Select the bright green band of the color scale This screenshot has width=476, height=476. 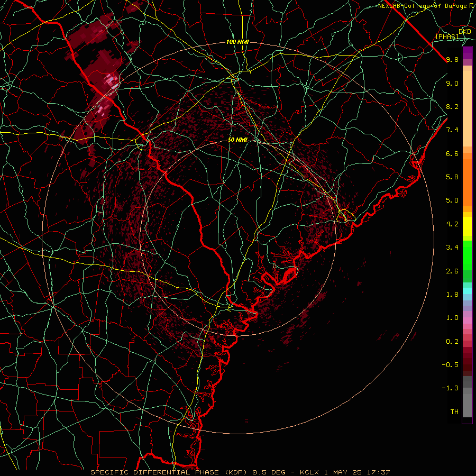point(467,255)
